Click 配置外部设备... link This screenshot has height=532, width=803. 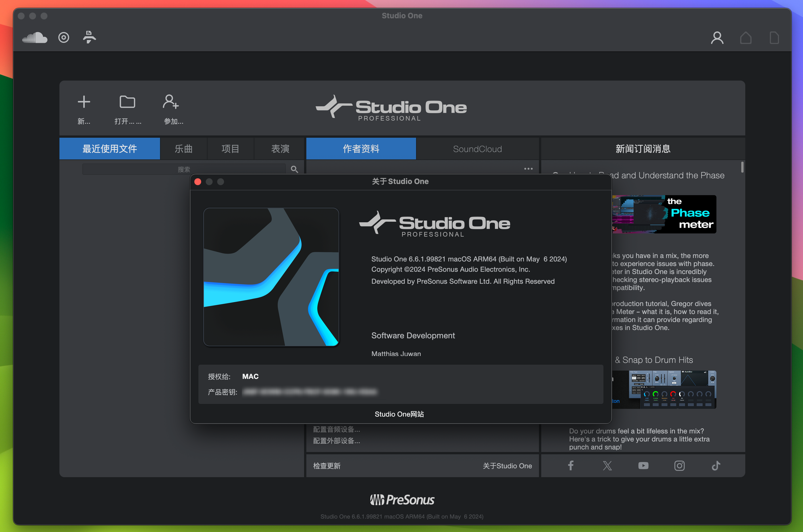pos(337,441)
